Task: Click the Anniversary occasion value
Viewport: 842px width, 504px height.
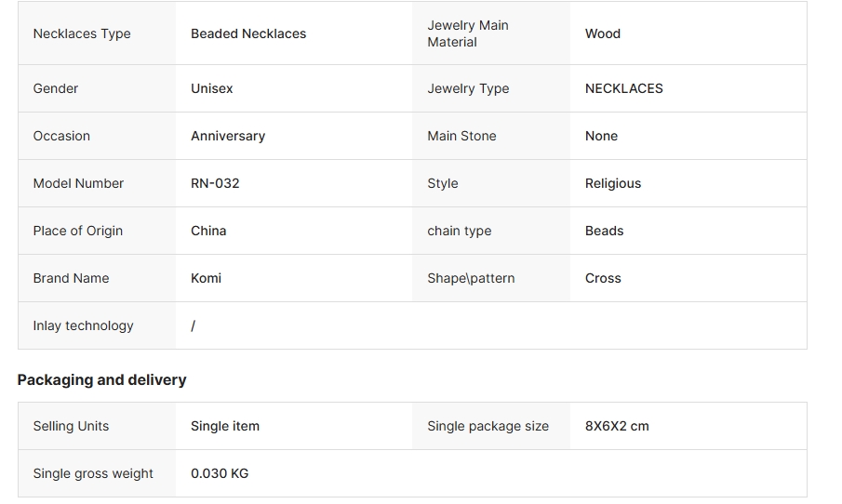Action: [228, 136]
